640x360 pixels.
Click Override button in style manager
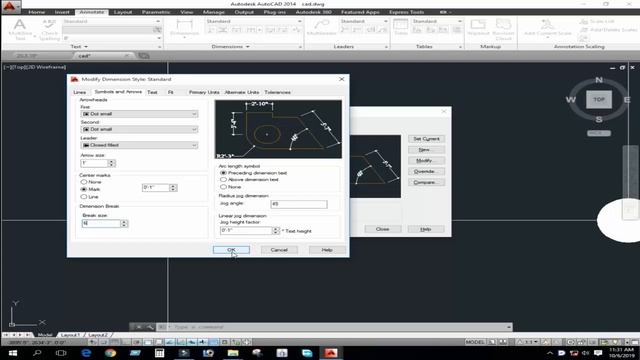(x=426, y=171)
